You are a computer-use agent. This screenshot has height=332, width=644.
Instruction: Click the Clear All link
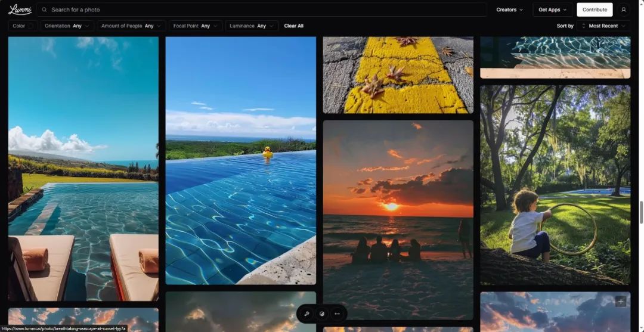point(293,26)
